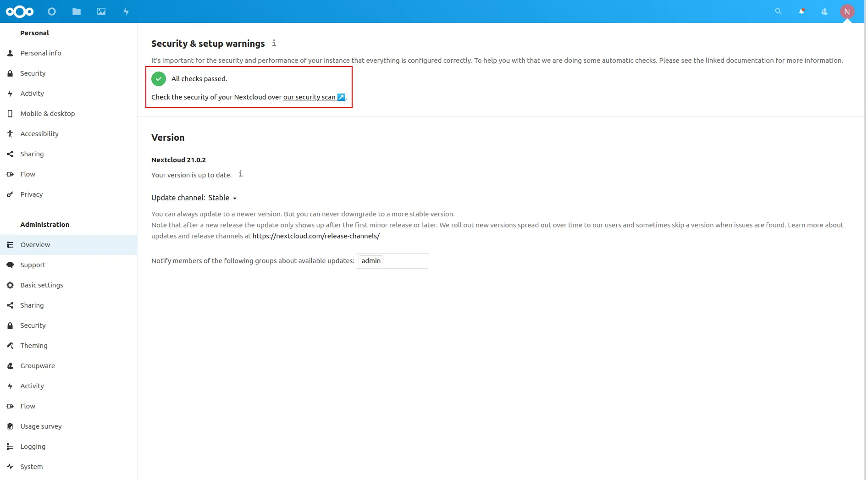
Task: Click info icon beside Security & setup warnings
Action: (x=274, y=43)
